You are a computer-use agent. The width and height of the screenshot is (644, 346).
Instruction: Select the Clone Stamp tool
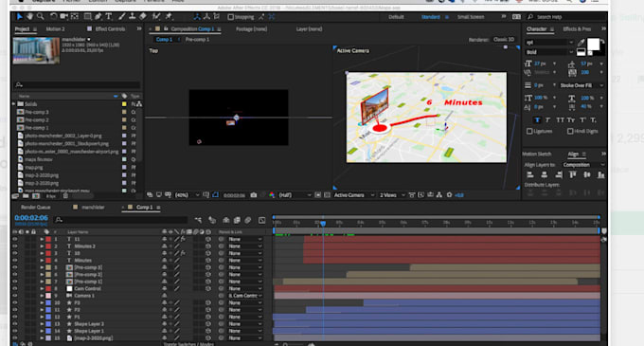(x=133, y=16)
